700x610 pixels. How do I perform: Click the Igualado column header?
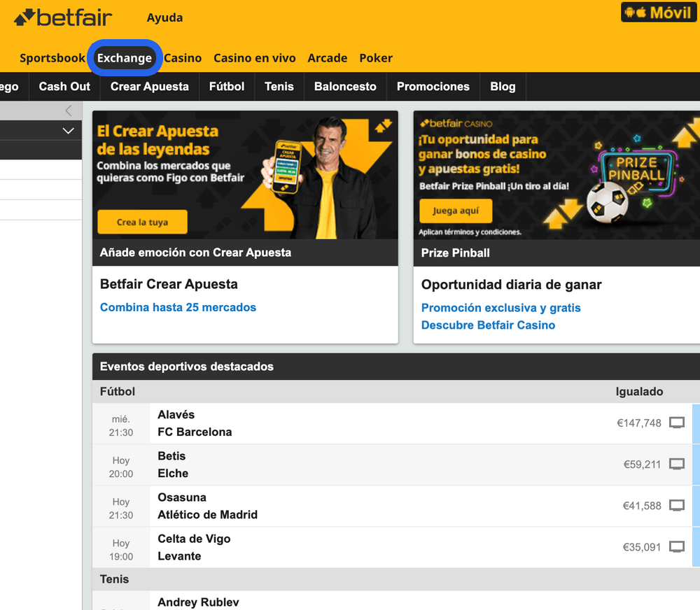tap(639, 392)
